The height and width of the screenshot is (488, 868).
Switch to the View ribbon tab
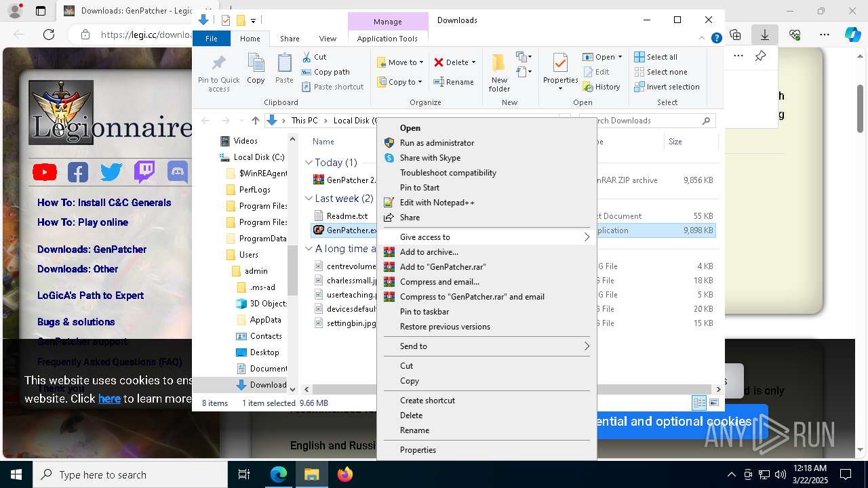coord(328,39)
